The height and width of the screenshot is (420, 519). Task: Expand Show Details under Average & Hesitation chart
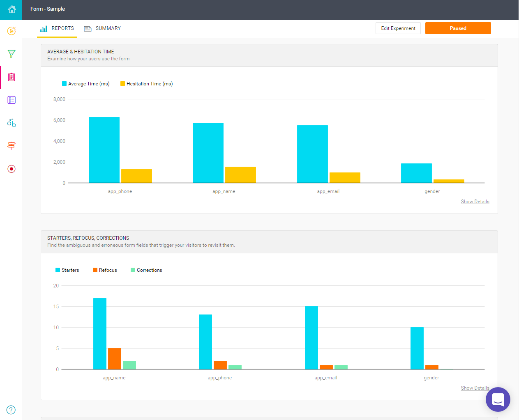(475, 202)
